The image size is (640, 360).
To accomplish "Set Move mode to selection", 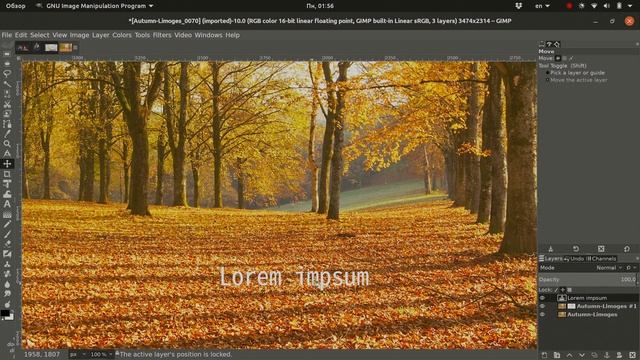I will [565, 58].
